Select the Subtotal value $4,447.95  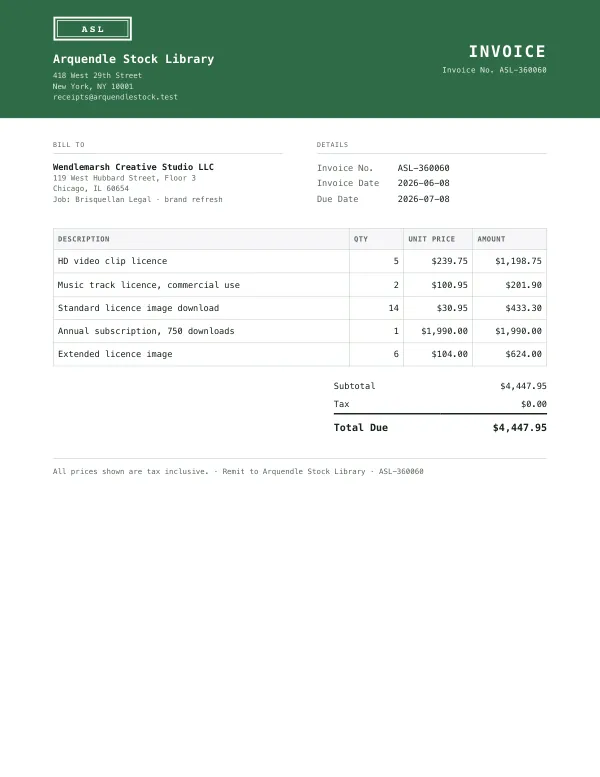523,386
